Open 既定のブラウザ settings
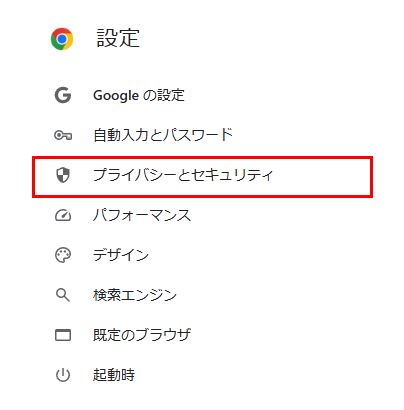The width and height of the screenshot is (404, 410). point(142,335)
